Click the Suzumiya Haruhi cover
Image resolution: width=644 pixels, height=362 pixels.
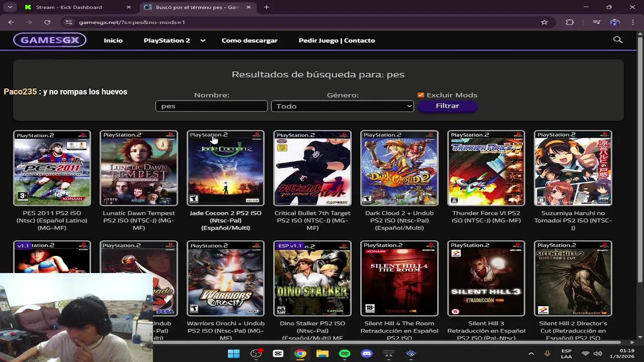pos(573,168)
